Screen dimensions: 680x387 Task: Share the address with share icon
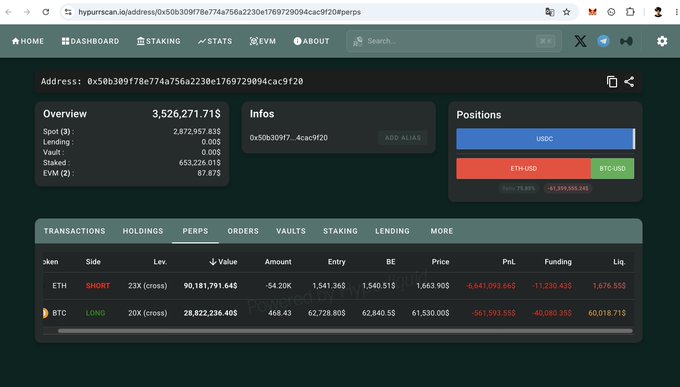pyautogui.click(x=629, y=82)
